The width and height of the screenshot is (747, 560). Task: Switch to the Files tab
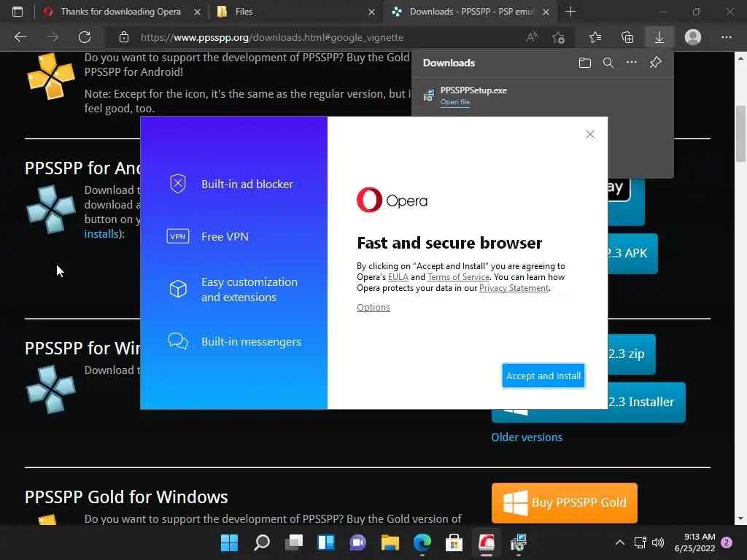pos(295,12)
